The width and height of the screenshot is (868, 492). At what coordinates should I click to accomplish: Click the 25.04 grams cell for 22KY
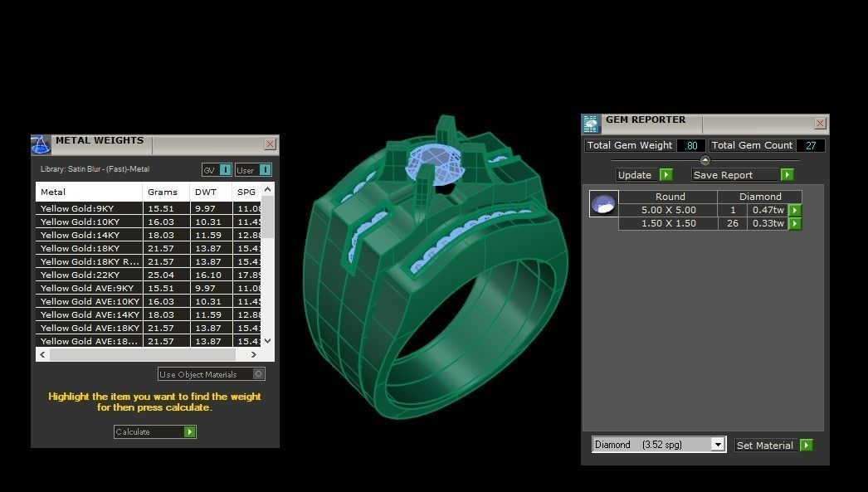coord(167,275)
